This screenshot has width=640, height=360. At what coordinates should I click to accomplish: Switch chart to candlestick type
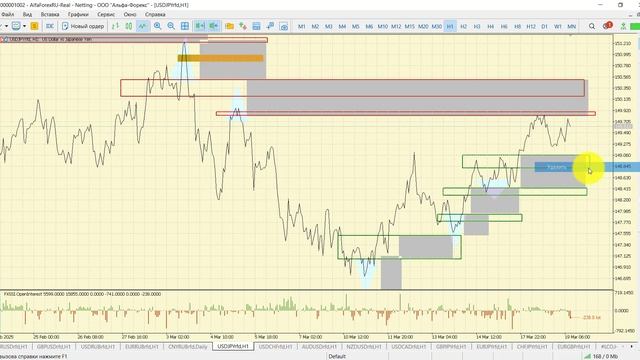129,26
